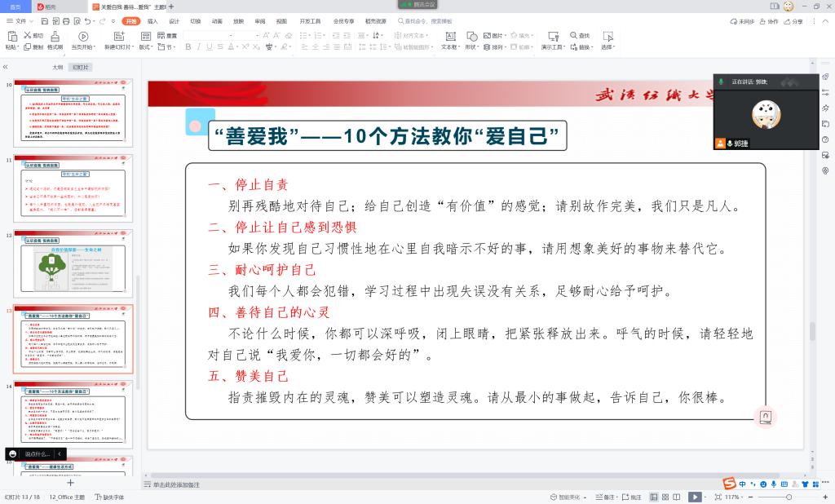Viewport: 835px width, 504px height.
Task: Start slideshow from current slide (当页开始)
Action: (82, 37)
